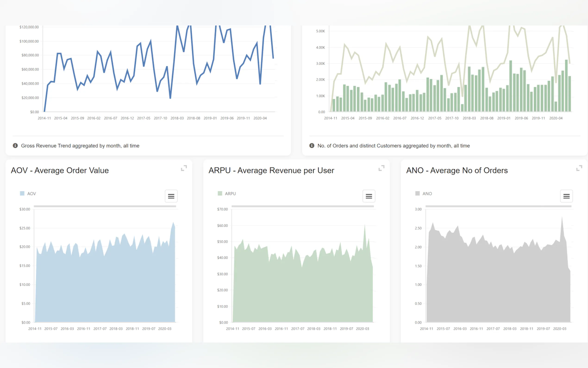Expand the AOV Average Order Value card
This screenshot has width=588, height=368.
184,168
